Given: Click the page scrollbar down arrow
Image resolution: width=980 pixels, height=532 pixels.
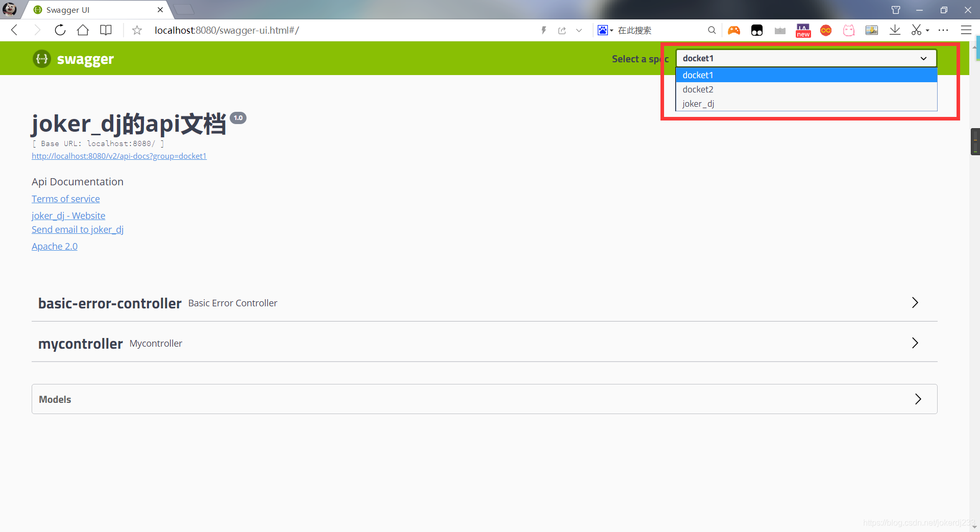Looking at the screenshot, I should point(975,527).
